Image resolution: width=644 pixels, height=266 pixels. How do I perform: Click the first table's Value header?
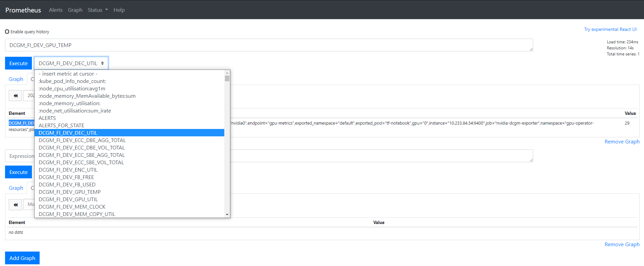630,114
